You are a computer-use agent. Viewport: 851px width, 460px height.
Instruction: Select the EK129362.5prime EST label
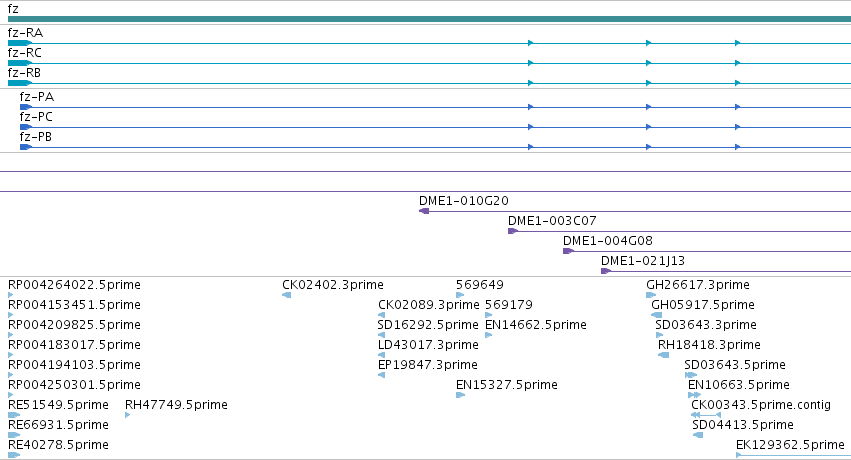coord(790,445)
